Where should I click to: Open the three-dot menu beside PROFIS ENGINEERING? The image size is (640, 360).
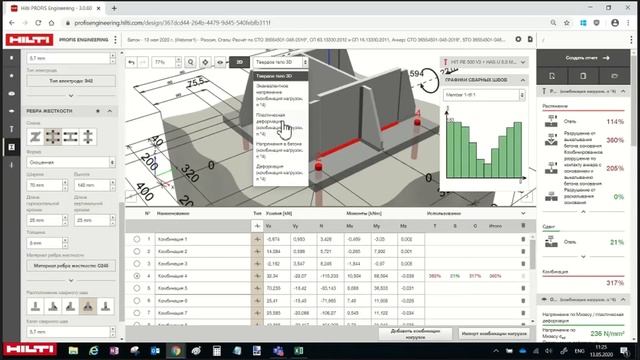click(x=116, y=40)
